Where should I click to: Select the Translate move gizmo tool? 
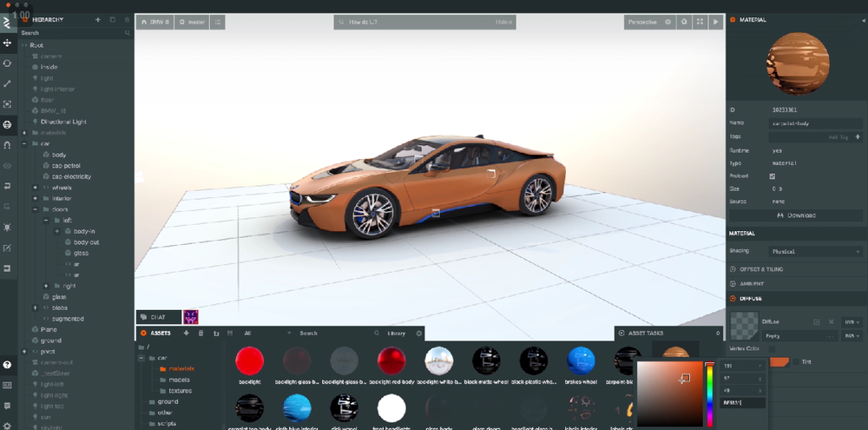click(7, 43)
